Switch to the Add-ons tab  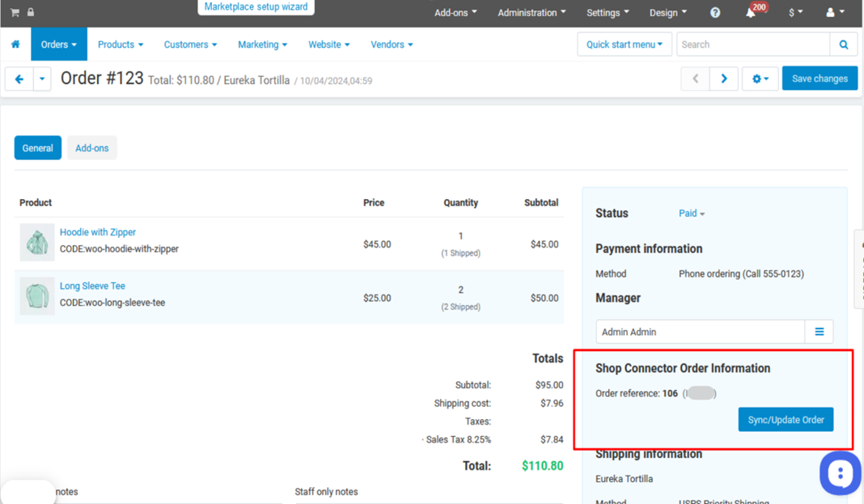(91, 148)
